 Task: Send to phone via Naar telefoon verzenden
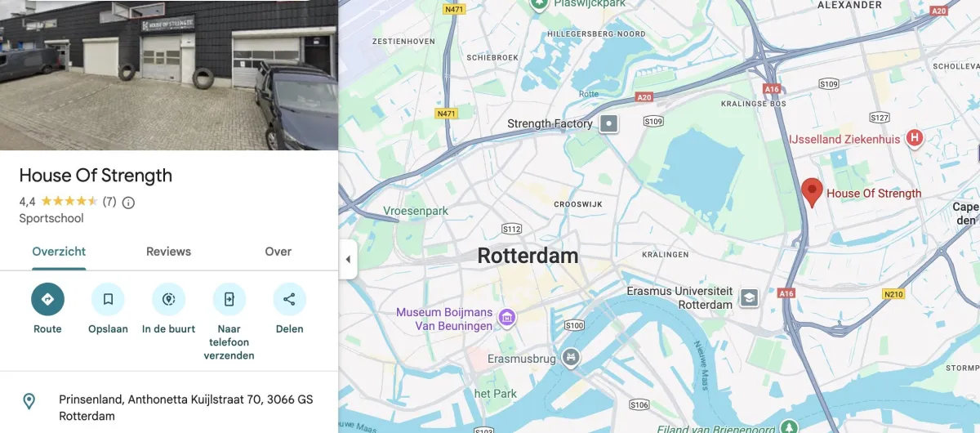[229, 299]
